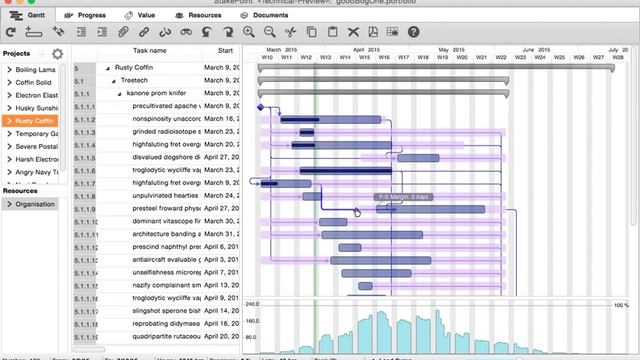Click the April 20 start date cell

click(x=222, y=337)
